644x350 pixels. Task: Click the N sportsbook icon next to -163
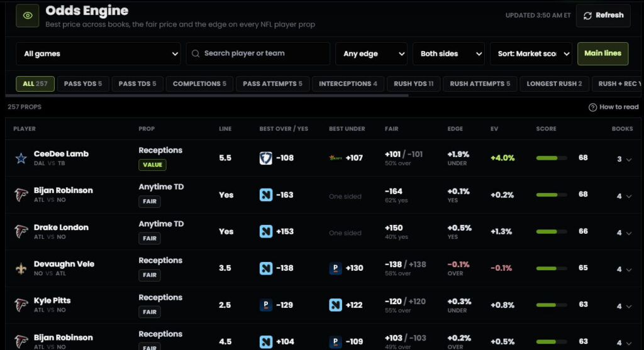click(x=266, y=195)
